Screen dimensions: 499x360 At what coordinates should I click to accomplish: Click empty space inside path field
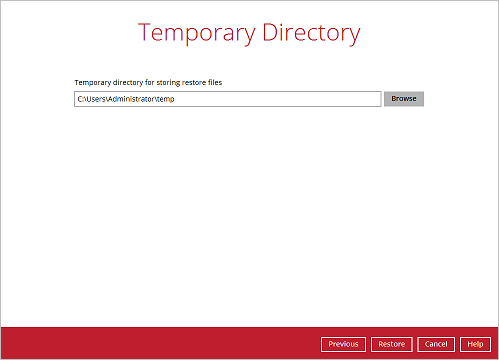coord(277,99)
